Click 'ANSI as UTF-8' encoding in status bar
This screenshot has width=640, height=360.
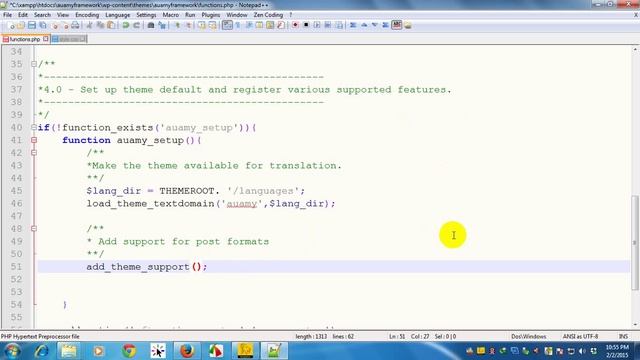coord(580,336)
